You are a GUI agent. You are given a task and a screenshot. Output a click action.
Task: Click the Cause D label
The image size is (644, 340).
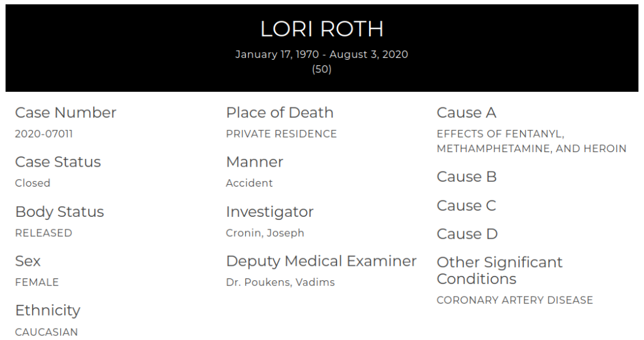[467, 234]
